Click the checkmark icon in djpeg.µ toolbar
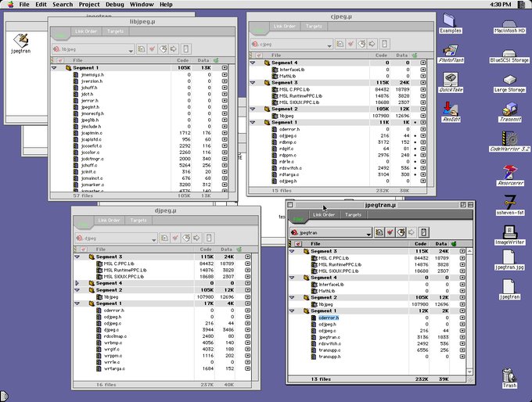 tap(175, 238)
